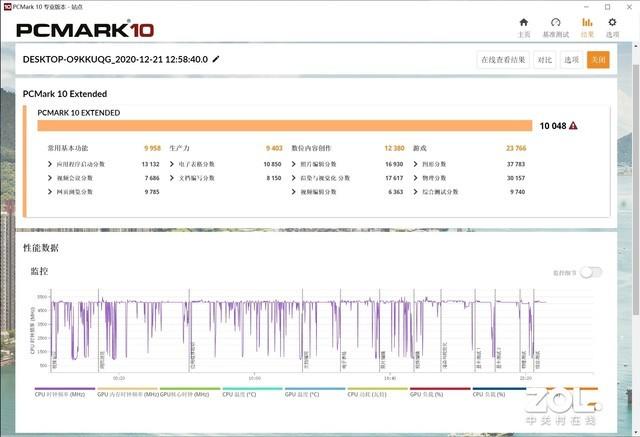640x437 pixels.
Task: Toggle the green GPU核心时钟 (MHz) legend
Action: click(190, 392)
